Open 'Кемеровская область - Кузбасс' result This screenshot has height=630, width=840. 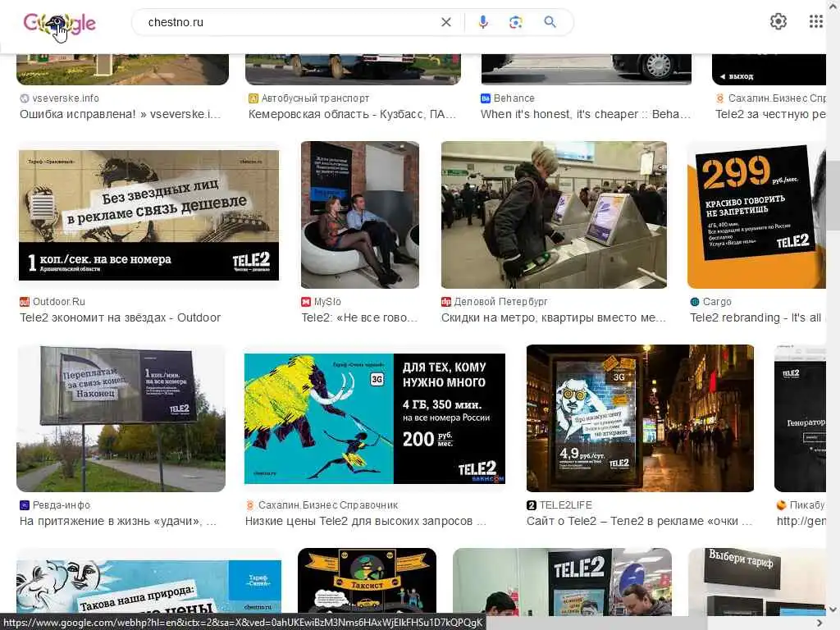point(352,114)
